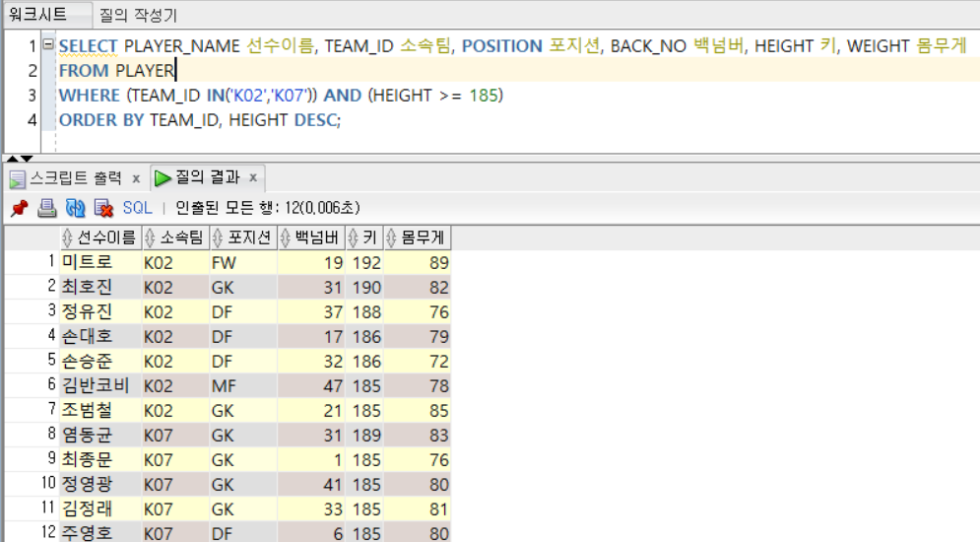Pin the query result tab

[x=20, y=208]
